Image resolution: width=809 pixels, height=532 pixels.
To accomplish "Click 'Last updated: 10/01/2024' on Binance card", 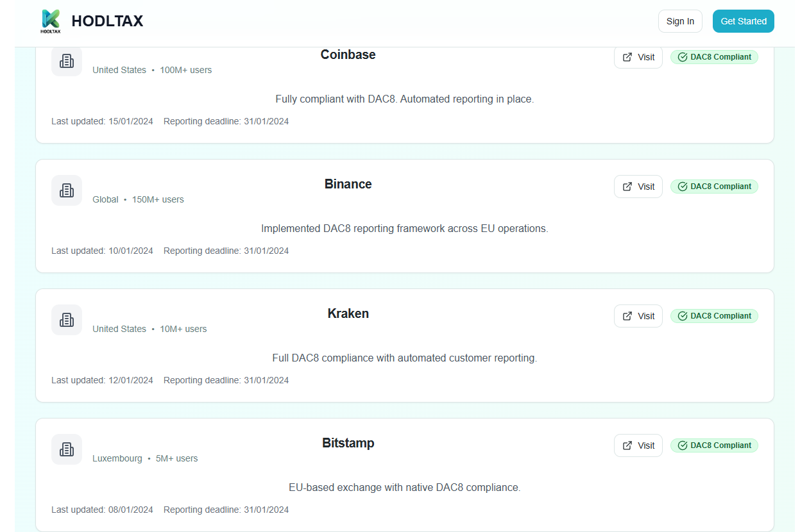I will click(x=102, y=251).
